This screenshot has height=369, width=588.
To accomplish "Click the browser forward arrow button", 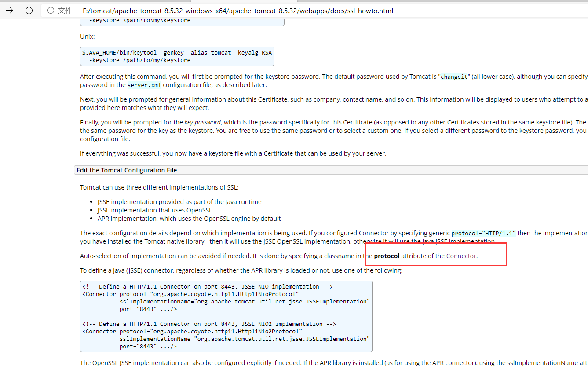I will coord(9,11).
